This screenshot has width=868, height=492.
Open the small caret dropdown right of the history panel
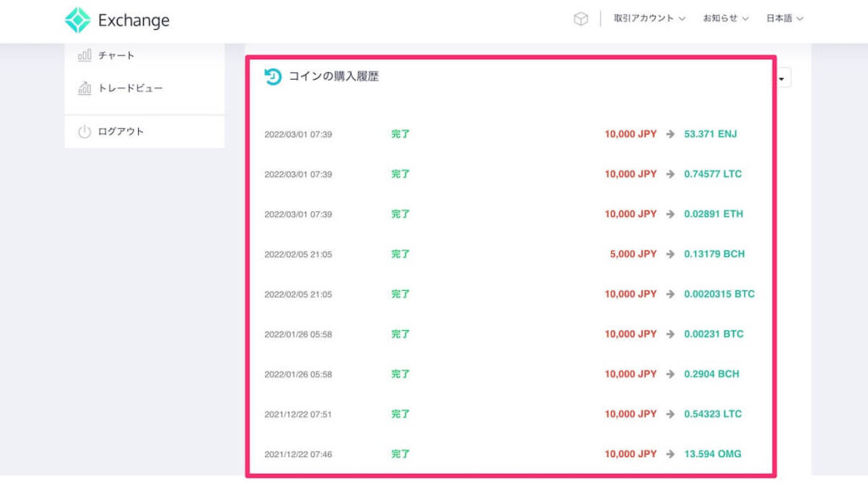tap(783, 78)
